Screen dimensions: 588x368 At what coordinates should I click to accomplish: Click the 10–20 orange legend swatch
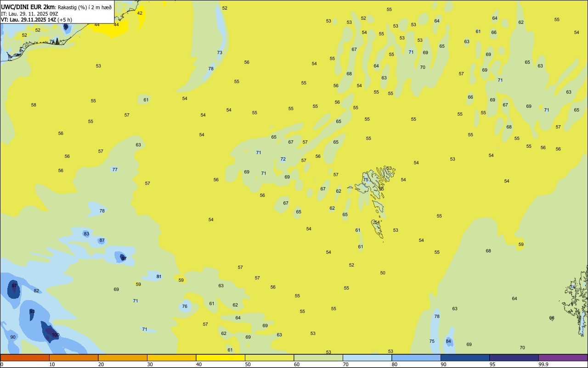tap(73, 357)
